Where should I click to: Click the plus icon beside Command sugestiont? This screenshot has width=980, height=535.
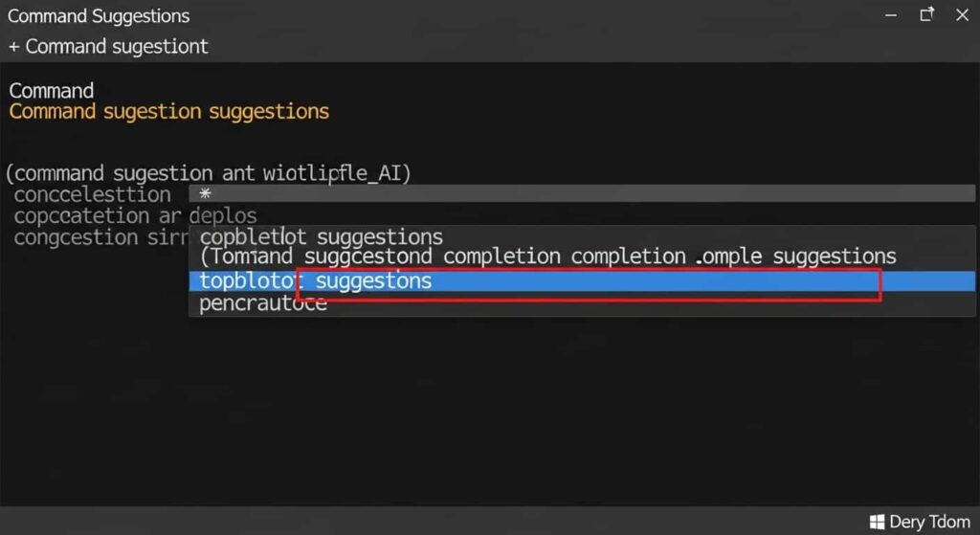(13, 47)
